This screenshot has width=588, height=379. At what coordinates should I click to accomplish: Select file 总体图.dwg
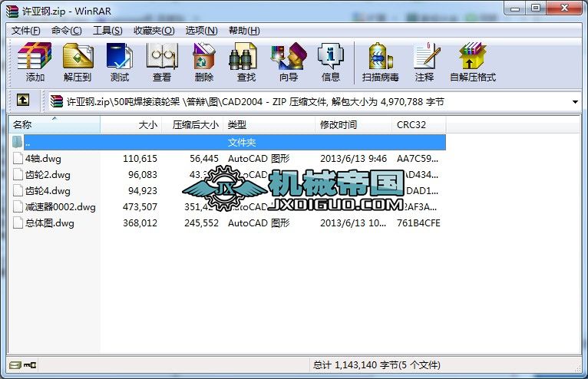pyautogui.click(x=49, y=223)
